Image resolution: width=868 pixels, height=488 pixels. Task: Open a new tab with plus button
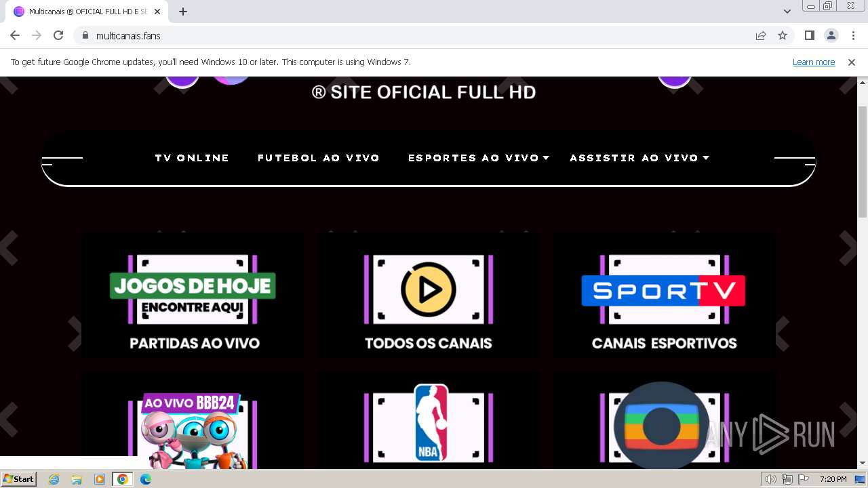tap(183, 12)
